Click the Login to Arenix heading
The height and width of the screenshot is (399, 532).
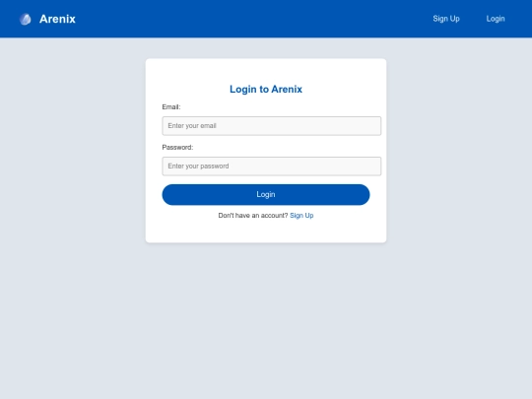point(266,89)
